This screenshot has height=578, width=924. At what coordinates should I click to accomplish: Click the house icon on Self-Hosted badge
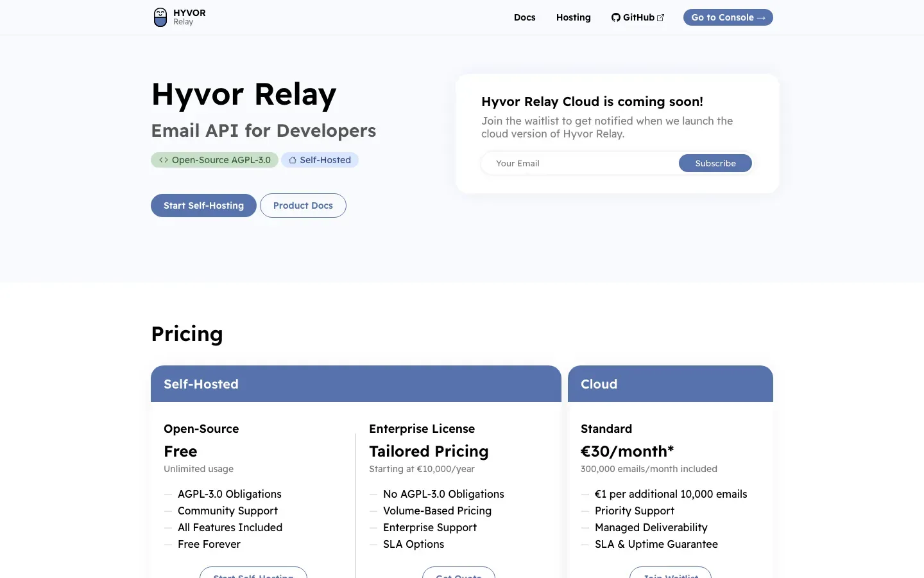(293, 160)
